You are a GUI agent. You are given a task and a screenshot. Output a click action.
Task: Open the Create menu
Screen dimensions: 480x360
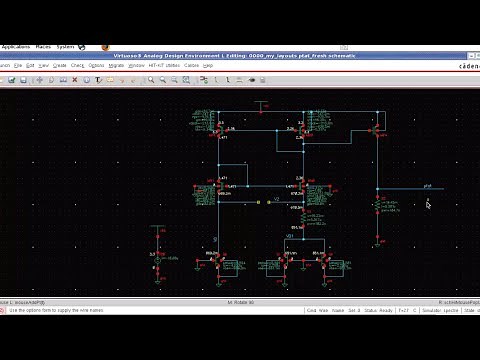tap(60, 65)
